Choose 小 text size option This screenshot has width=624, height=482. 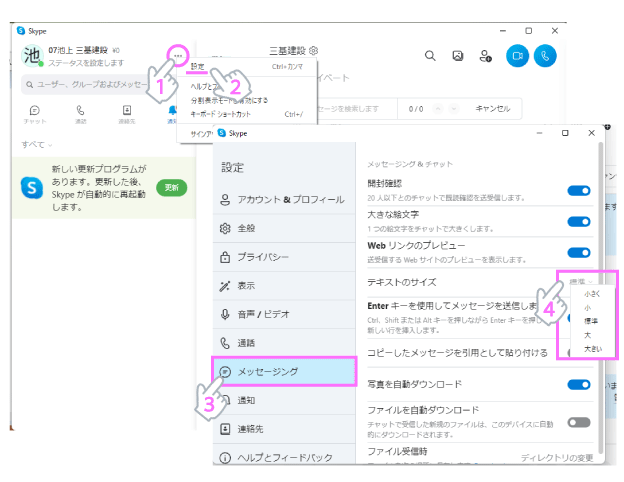point(588,308)
